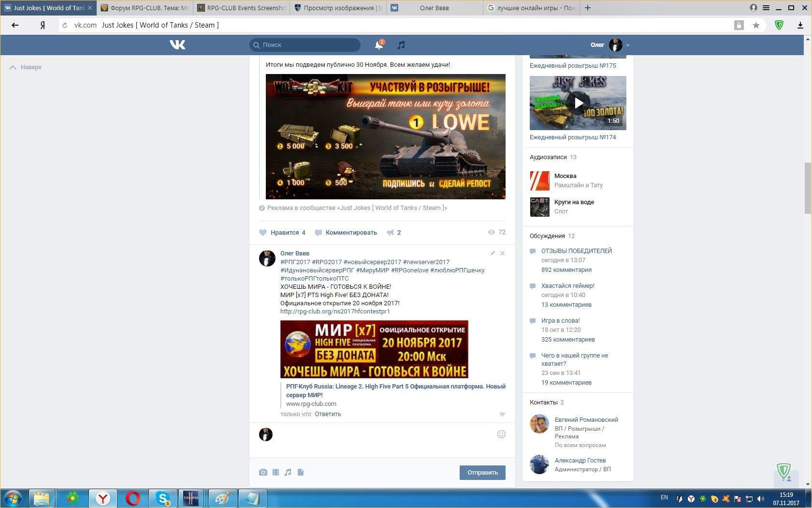Click page vertical scrollbar thumb

pyautogui.click(x=808, y=188)
